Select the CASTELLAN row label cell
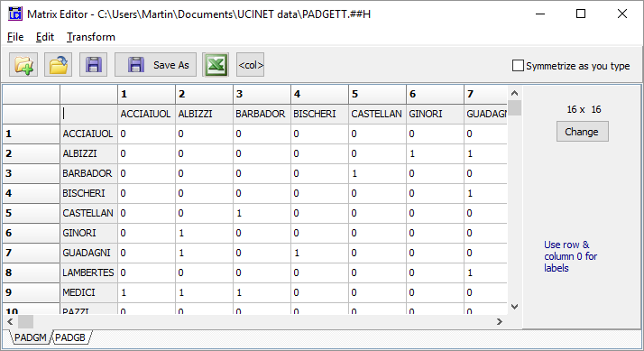The width and height of the screenshot is (644, 351). (x=88, y=213)
